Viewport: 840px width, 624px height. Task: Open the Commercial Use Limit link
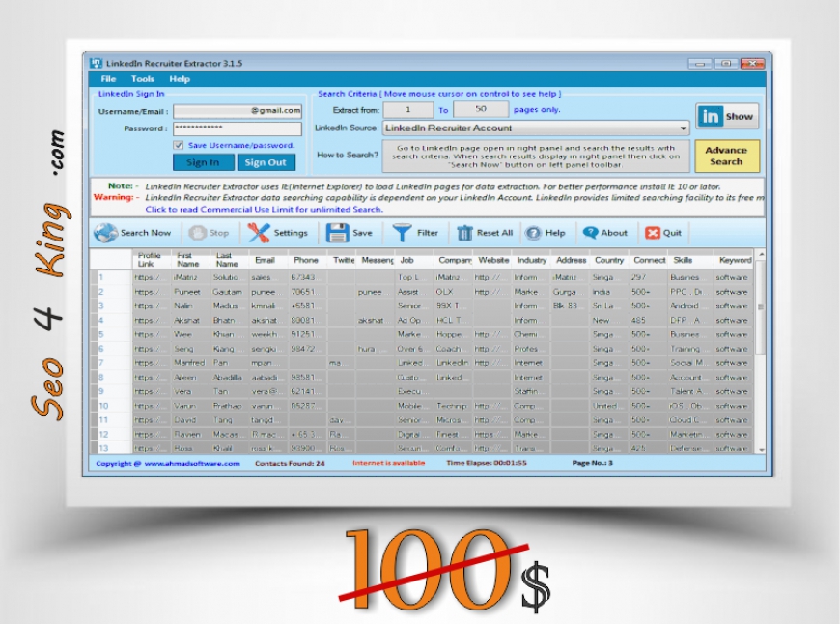tap(265, 209)
